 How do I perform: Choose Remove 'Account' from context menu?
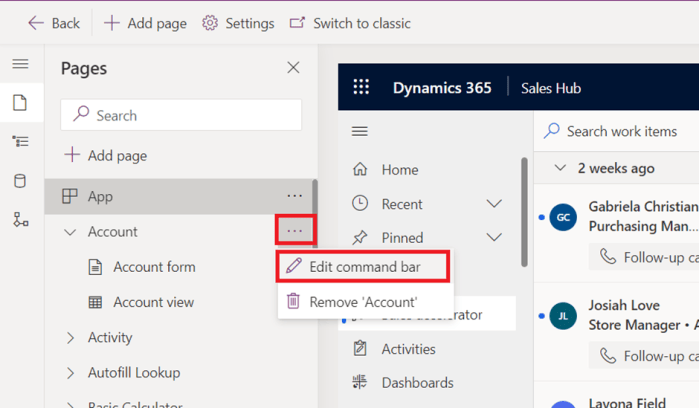tap(365, 302)
